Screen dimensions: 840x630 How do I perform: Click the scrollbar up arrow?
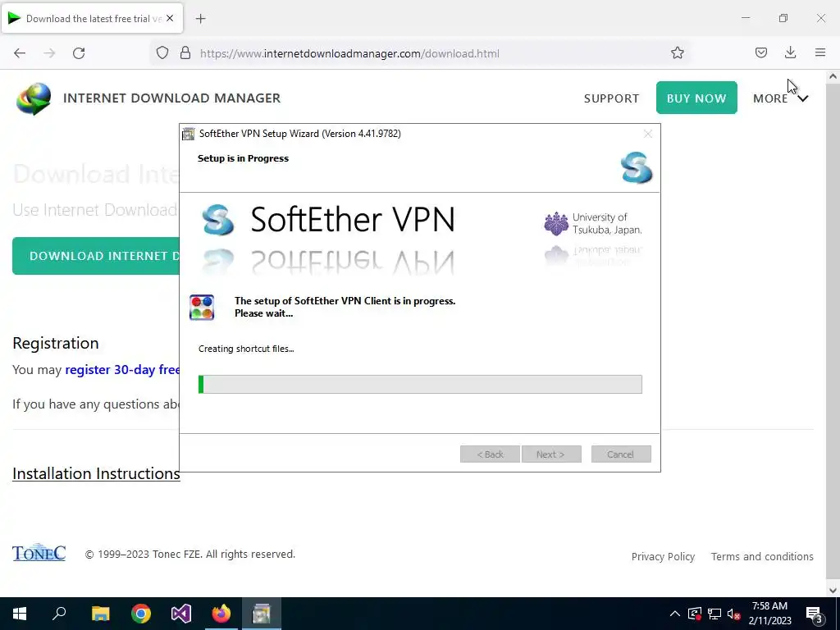pyautogui.click(x=833, y=76)
